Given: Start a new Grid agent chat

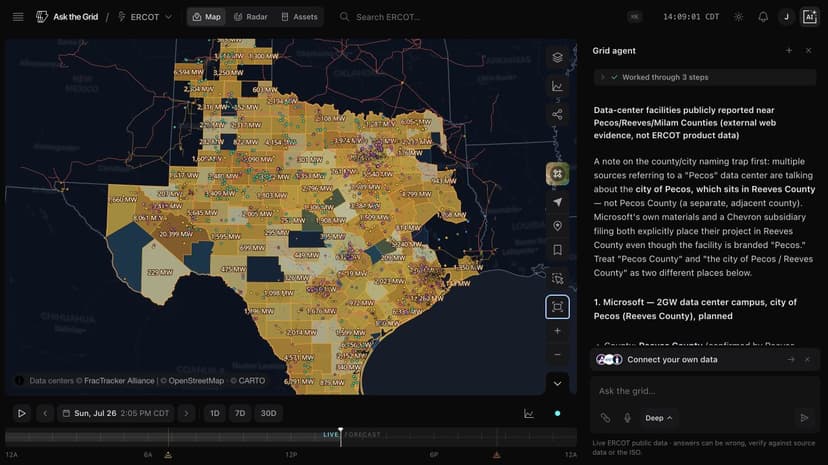Looking at the screenshot, I should coord(788,51).
